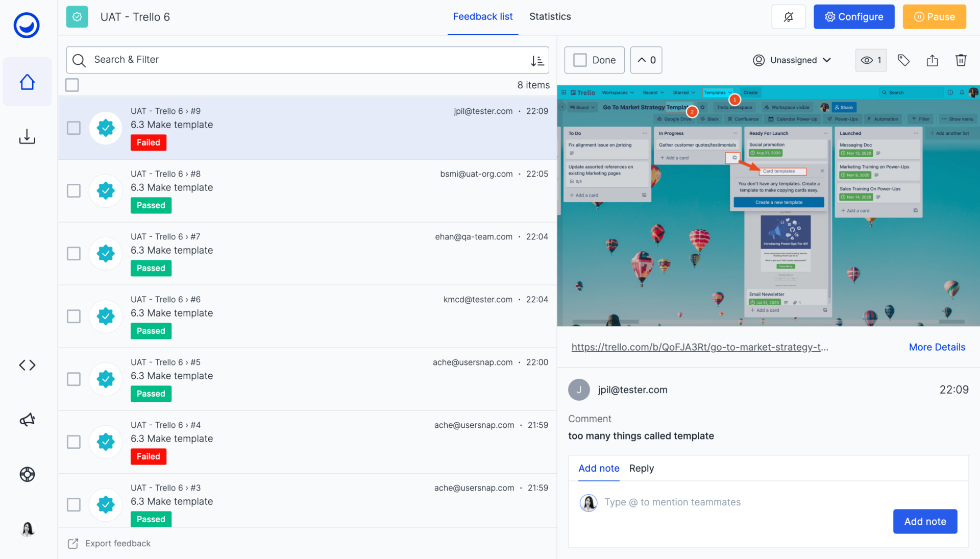Click the help lifebuoy icon in the sidebar
The width and height of the screenshot is (980, 559).
point(27,475)
